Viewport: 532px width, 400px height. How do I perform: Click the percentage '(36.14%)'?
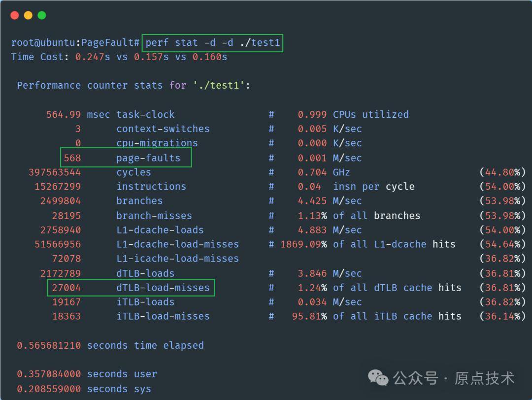[x=502, y=316]
